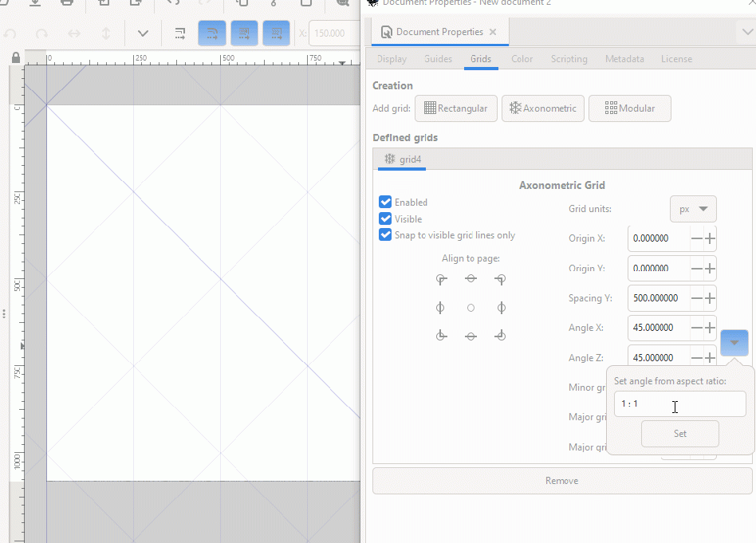
Task: Uncheck the Visible grid option
Action: (385, 218)
